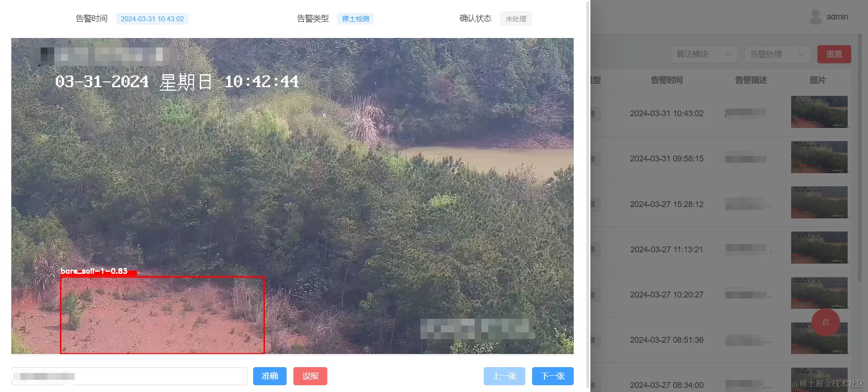Click the 算法模块 dropdown chevron arrow

point(728,54)
